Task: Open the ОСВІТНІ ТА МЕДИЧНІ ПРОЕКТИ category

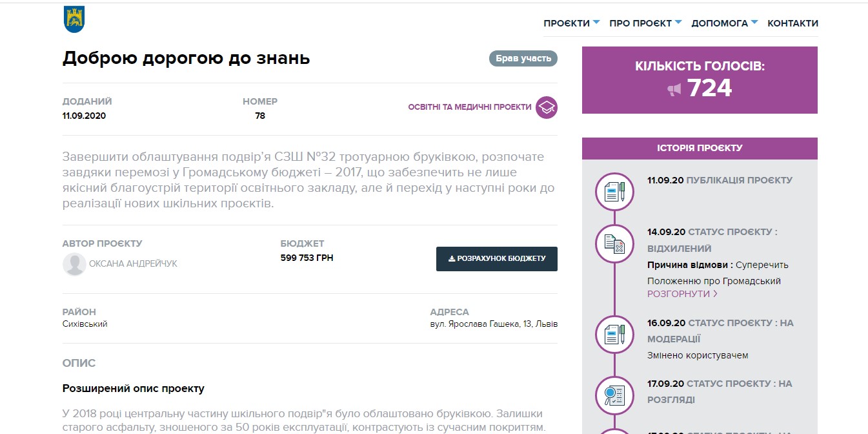Action: [x=470, y=107]
